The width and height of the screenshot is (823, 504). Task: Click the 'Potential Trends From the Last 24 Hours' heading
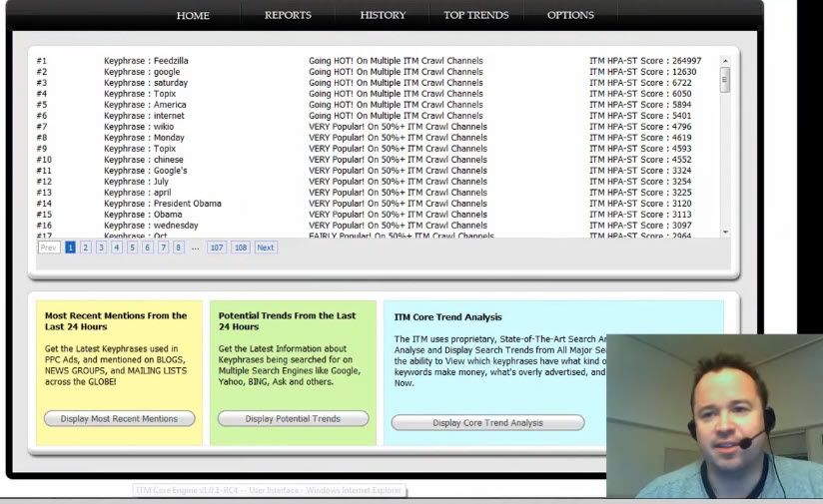(x=287, y=321)
